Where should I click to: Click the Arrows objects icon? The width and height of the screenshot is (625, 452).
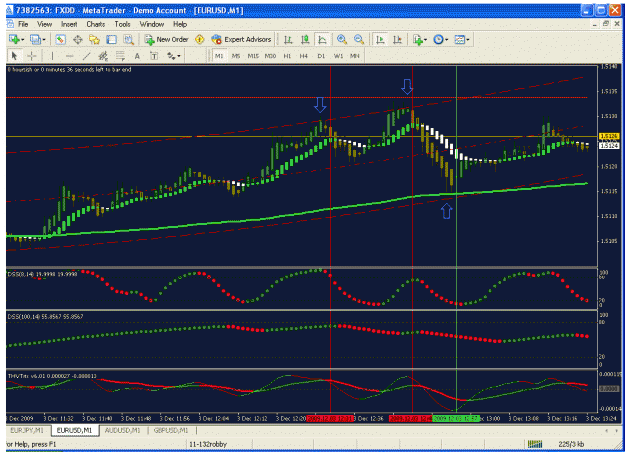171,56
